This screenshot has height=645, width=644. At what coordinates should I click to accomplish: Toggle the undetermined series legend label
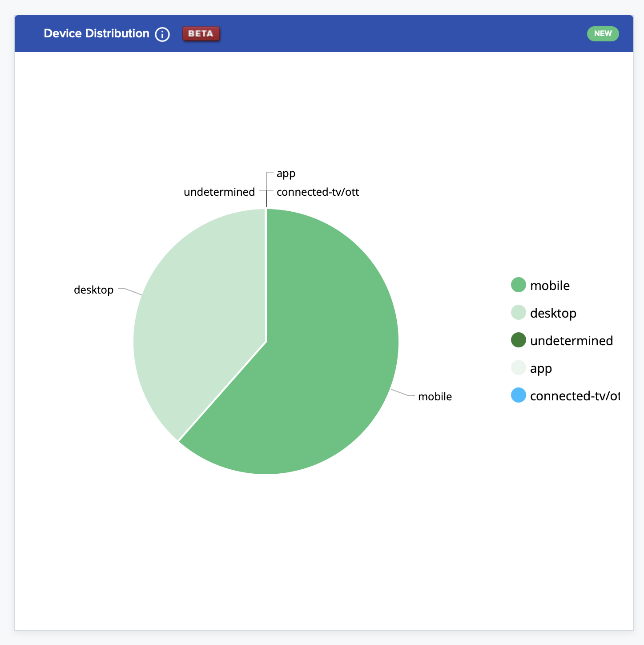tap(572, 341)
